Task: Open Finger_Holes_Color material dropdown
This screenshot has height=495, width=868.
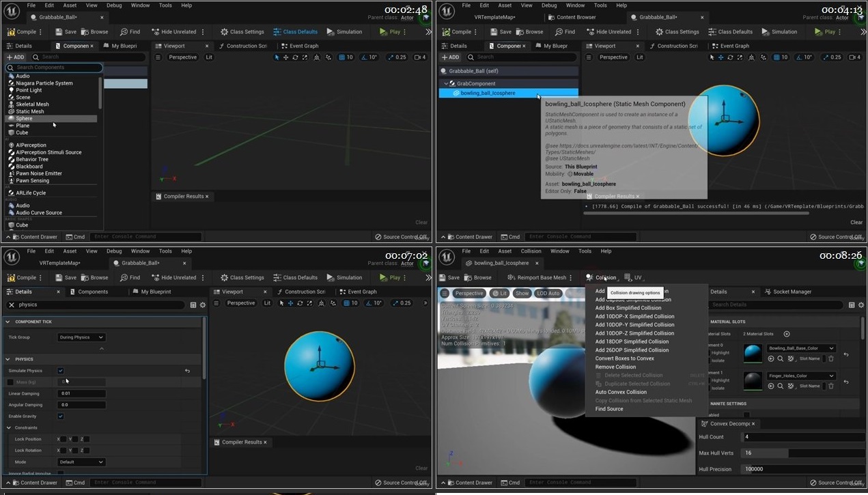Action: pyautogui.click(x=801, y=376)
